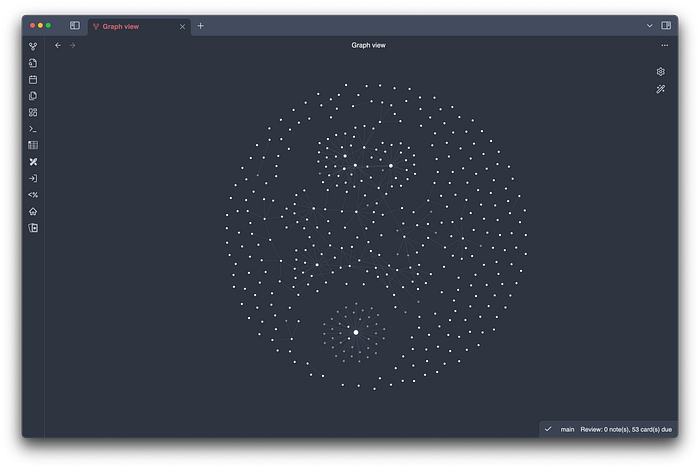Toggle the right sidebar
Image resolution: width=700 pixels, height=467 pixels.
pos(666,25)
